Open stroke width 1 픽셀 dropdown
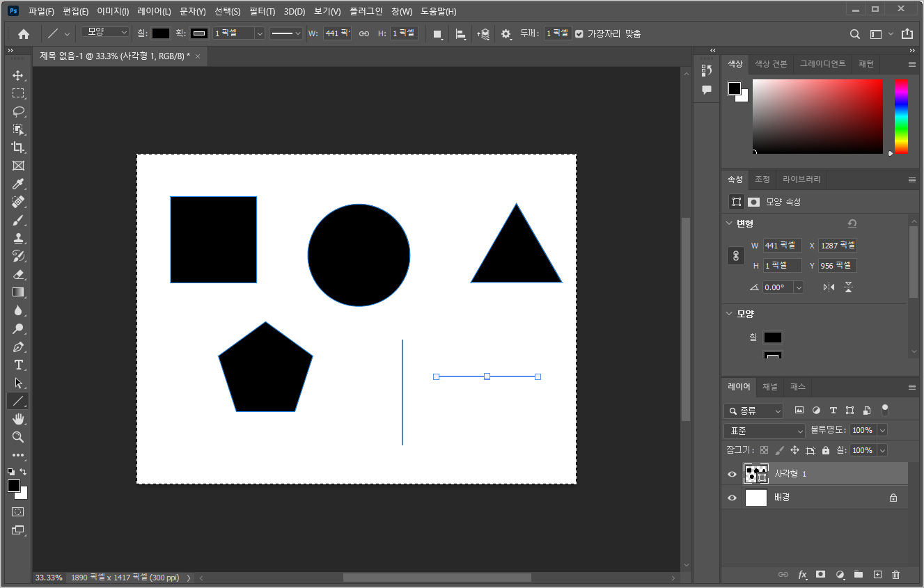Viewport: 924px width, 588px height. tap(260, 33)
